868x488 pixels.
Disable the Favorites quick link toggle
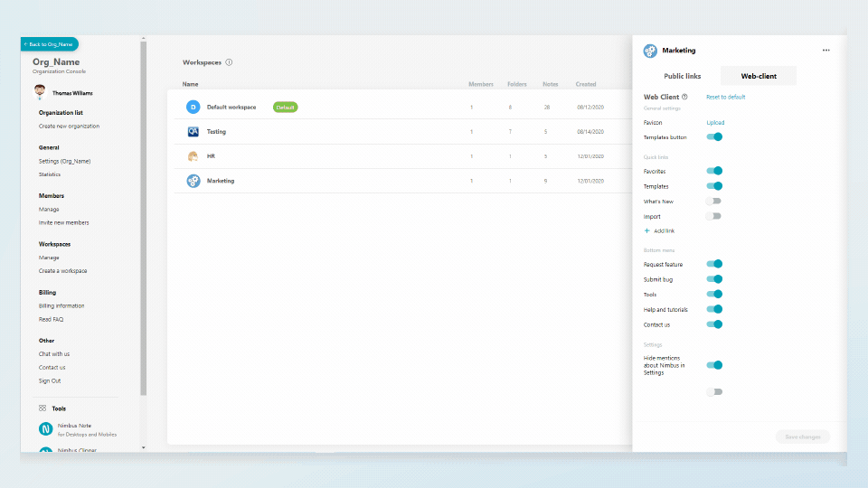pyautogui.click(x=714, y=171)
